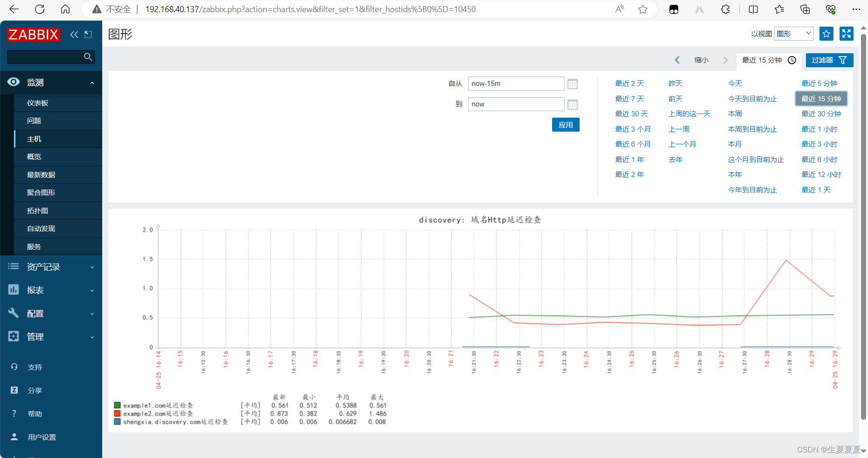
Task: Go to previous time period arrow
Action: (677, 60)
